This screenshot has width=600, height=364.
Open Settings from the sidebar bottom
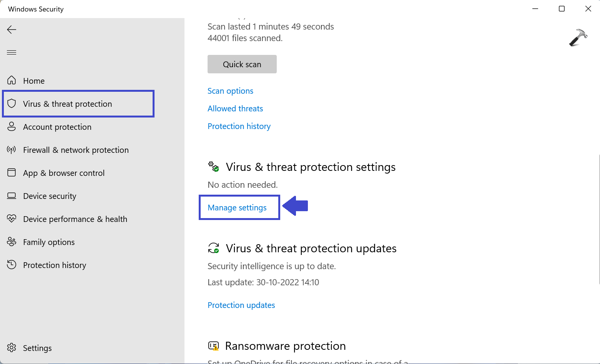(x=37, y=348)
